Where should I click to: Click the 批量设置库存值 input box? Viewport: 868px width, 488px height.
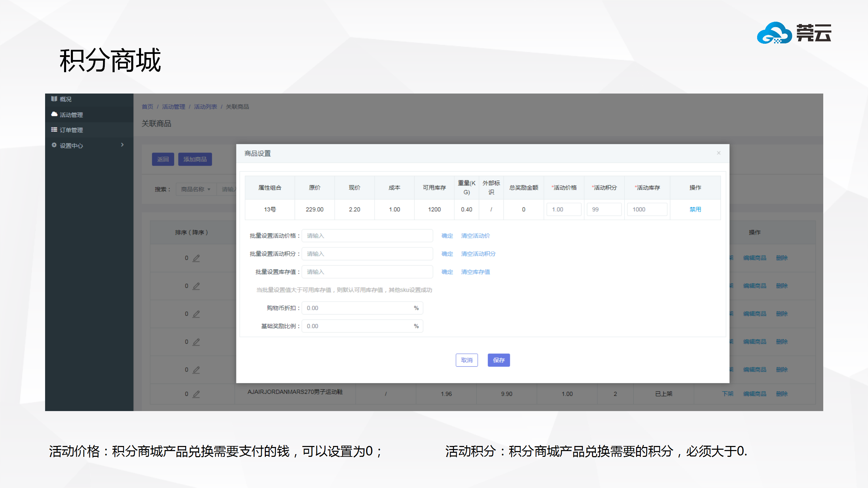click(x=367, y=272)
